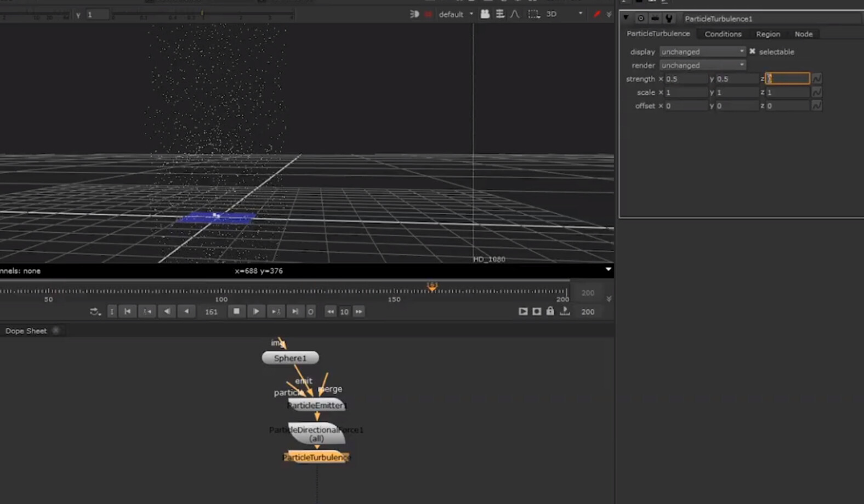This screenshot has width=864, height=504.
Task: Switch to the Node tab
Action: tap(804, 34)
